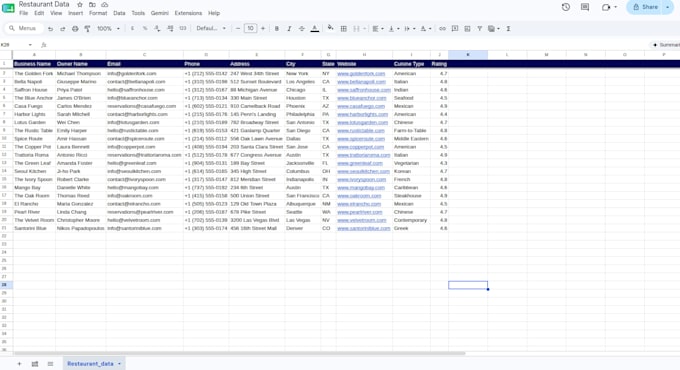Image resolution: width=680 pixels, height=370 pixels.
Task: Open the Sheets home logo
Action: point(8,7)
